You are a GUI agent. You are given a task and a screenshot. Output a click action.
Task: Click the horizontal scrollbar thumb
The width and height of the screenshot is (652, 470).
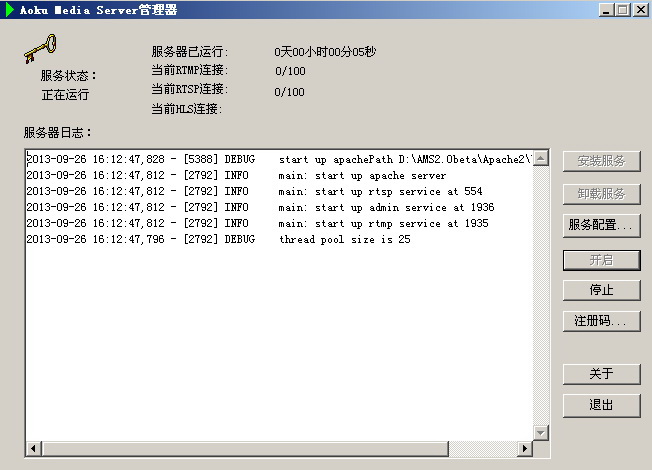click(244, 449)
